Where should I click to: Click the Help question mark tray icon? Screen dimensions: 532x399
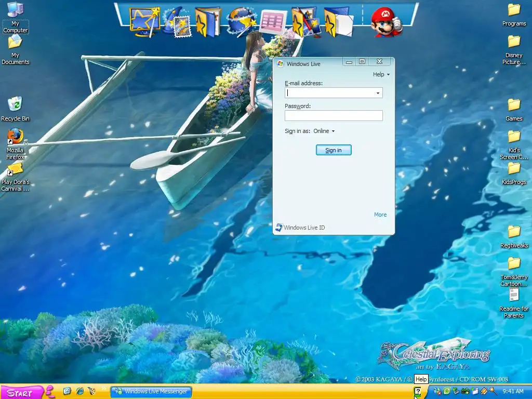pyautogui.click(x=418, y=391)
